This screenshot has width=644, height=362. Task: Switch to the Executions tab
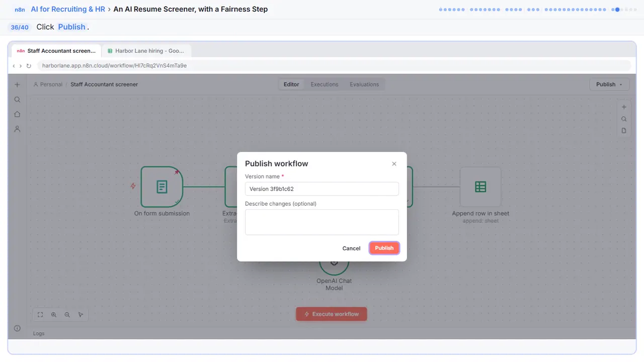click(x=325, y=84)
